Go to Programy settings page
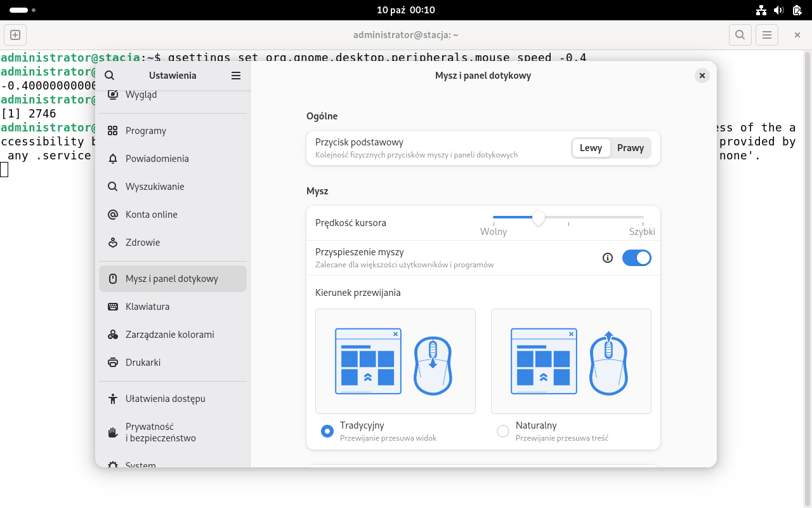 [x=173, y=131]
